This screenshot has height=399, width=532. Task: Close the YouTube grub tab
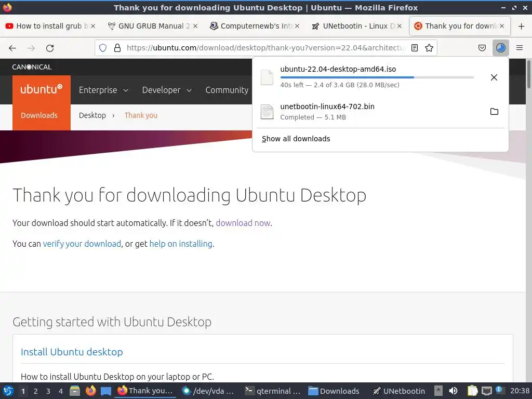click(93, 26)
